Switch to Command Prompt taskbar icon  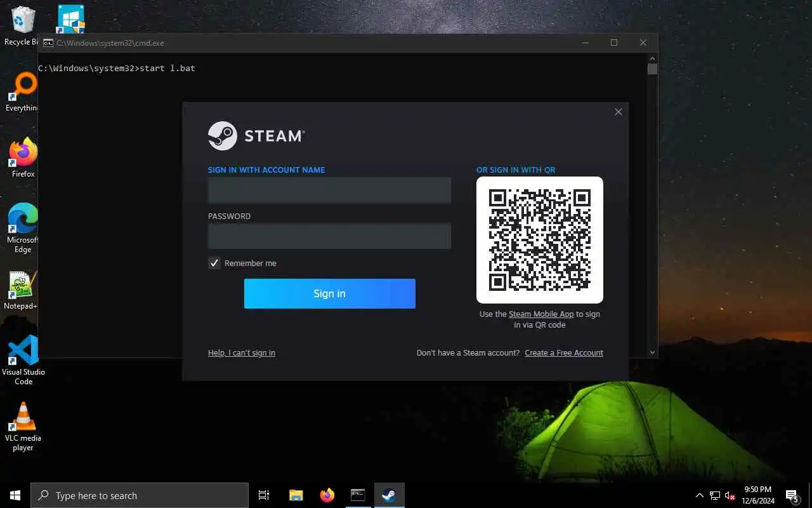(x=358, y=495)
